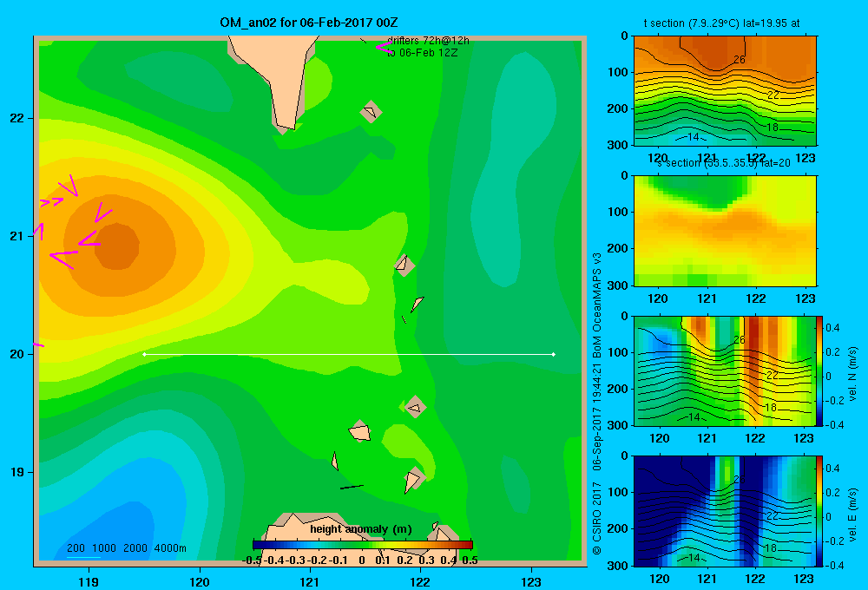
Task: Click the map title "OM_an02 for 06-Feb-2017 00Z"
Action: point(308,23)
